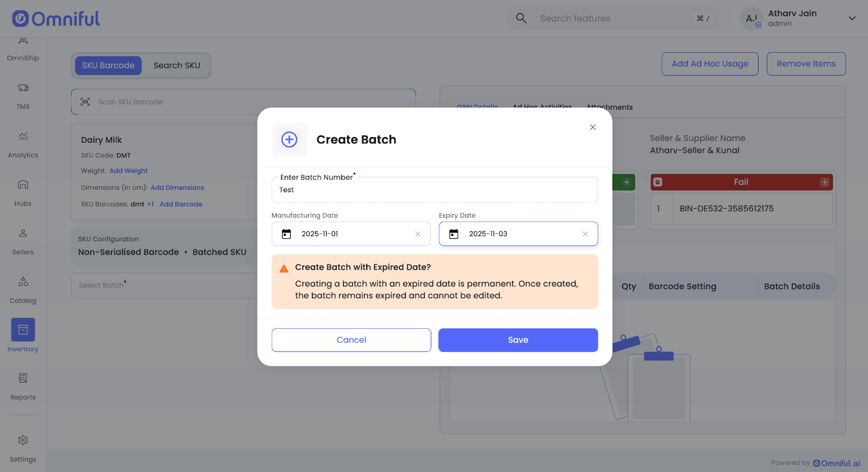Open the Inventory sidebar icon
This screenshot has height=472, width=868.
click(x=23, y=330)
